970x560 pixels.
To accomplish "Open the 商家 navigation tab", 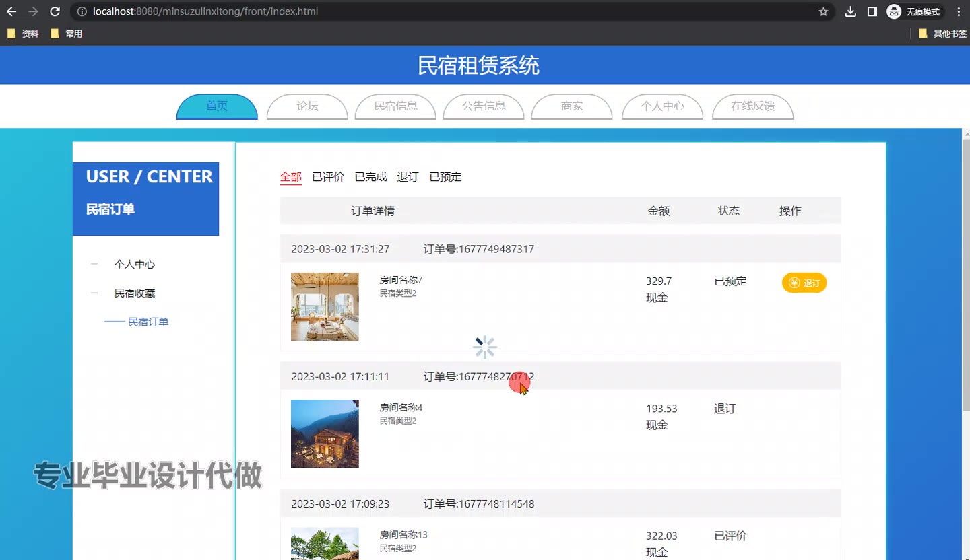I will (x=572, y=106).
